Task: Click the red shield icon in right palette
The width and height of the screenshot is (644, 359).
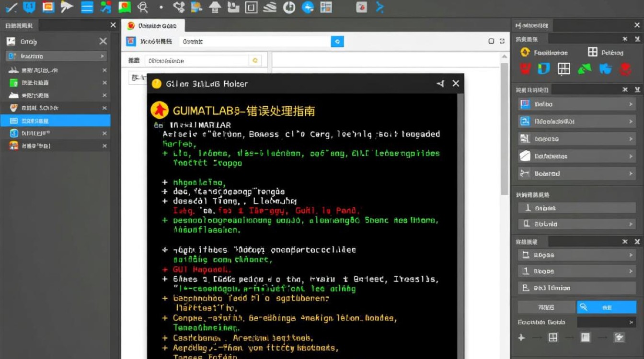Action: click(526, 69)
